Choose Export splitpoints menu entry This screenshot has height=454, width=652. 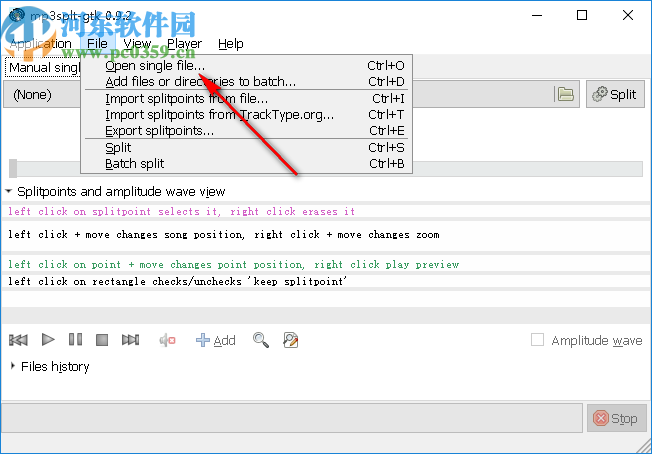point(246,131)
